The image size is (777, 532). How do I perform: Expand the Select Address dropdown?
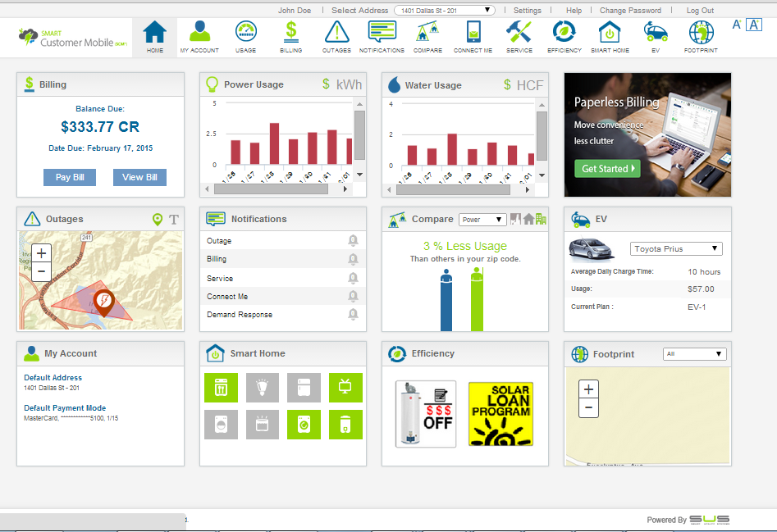coord(444,11)
